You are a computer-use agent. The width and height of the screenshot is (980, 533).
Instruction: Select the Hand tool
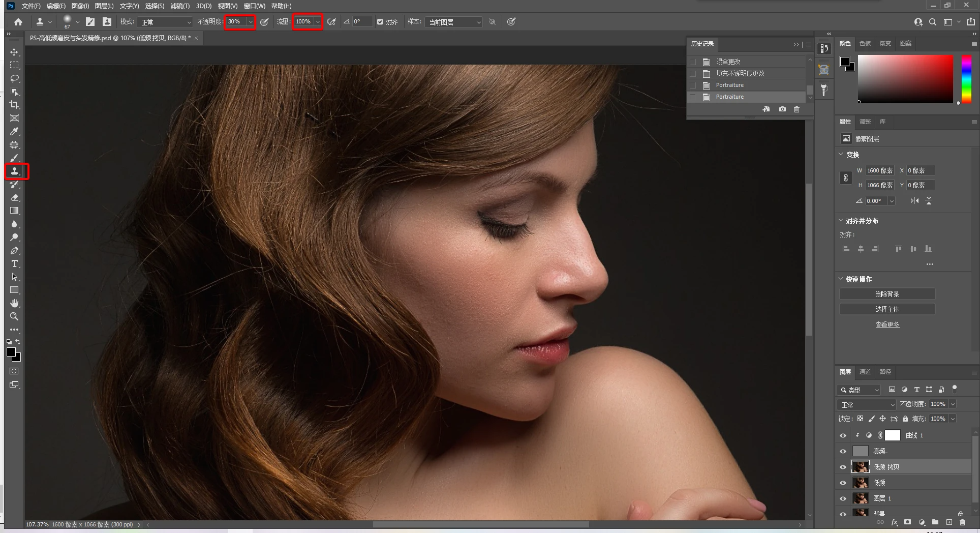click(14, 303)
